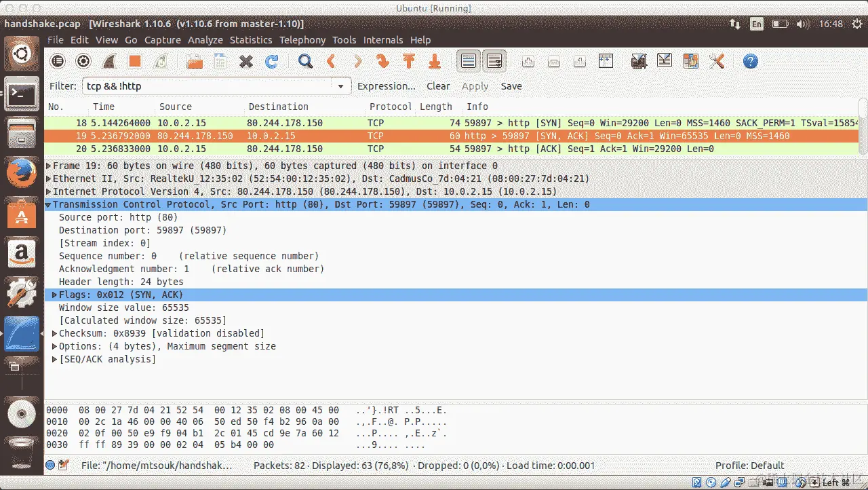Save the current display filter
The image size is (868, 490).
[511, 86]
